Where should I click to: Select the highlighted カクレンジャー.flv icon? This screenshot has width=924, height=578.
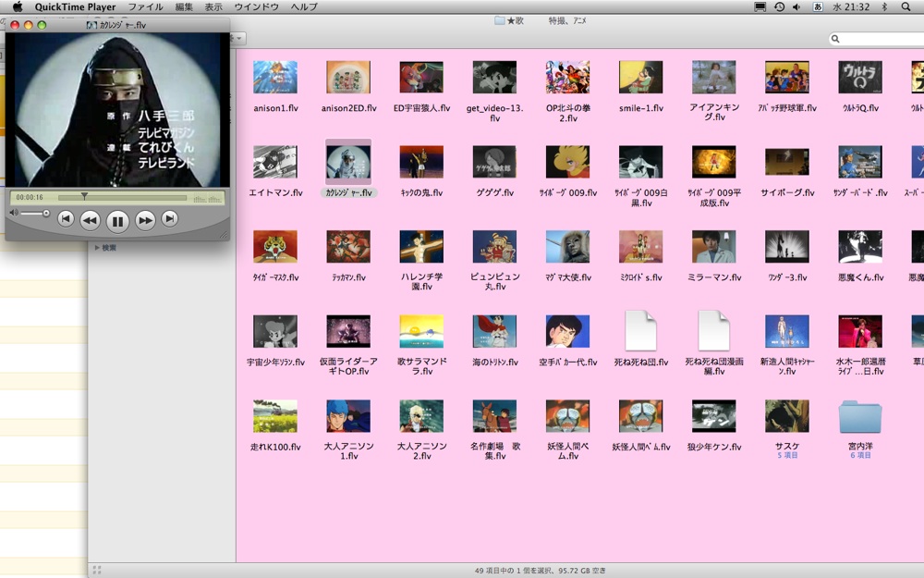coord(348,162)
